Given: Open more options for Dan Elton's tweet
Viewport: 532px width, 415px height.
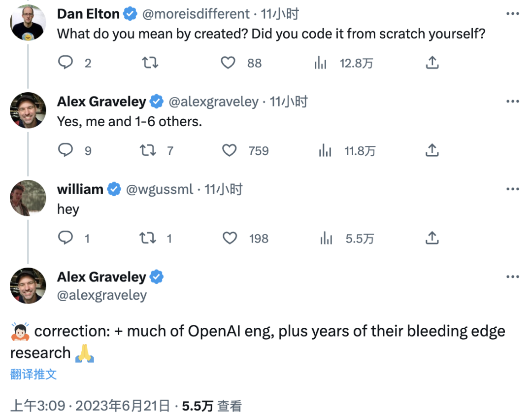Looking at the screenshot, I should pyautogui.click(x=512, y=14).
